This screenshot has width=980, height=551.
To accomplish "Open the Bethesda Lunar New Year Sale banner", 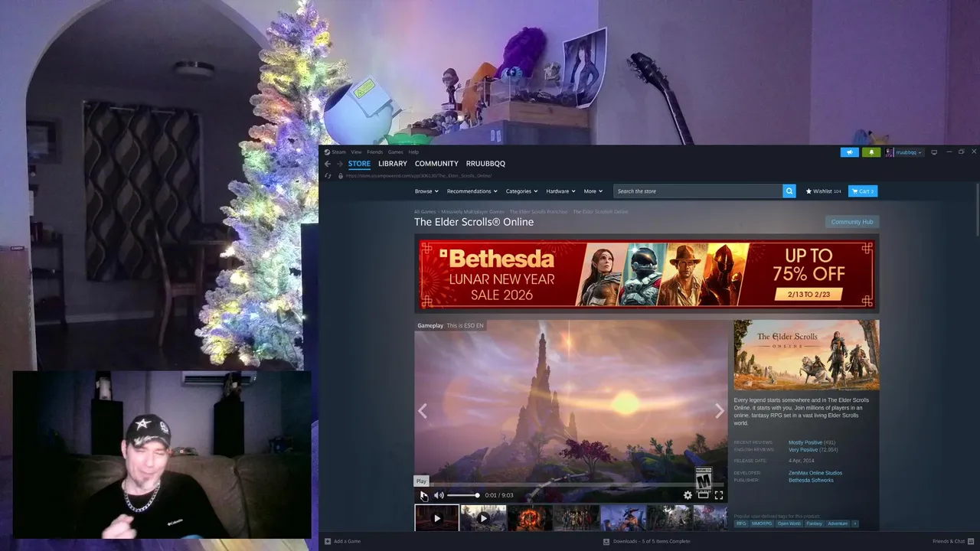I will coord(647,274).
